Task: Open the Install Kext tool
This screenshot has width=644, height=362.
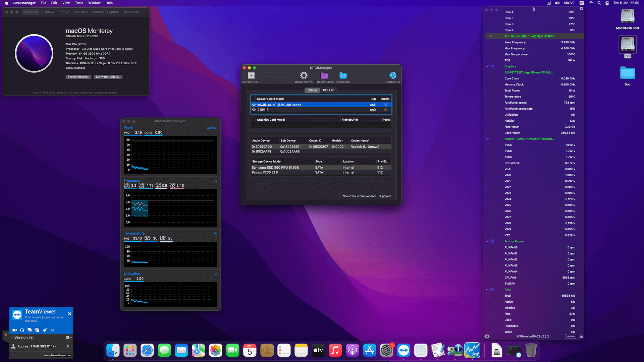Action: [342, 76]
